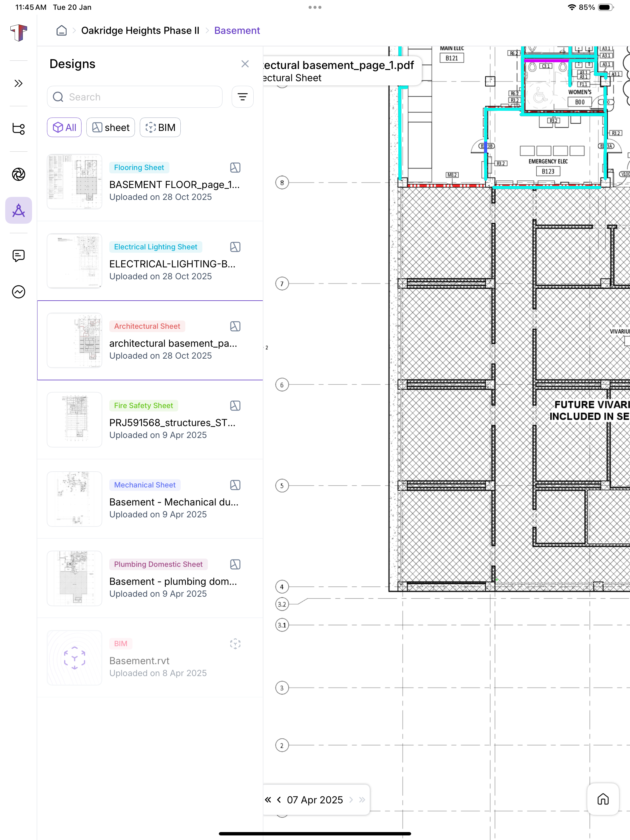Select the drafting compass Designs icon
The image size is (630, 840).
click(18, 210)
